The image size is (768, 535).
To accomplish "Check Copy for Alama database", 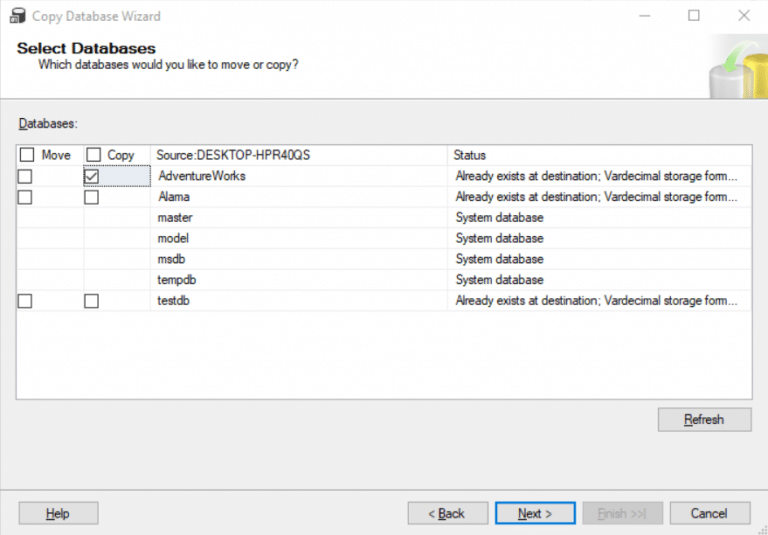I will (x=91, y=197).
